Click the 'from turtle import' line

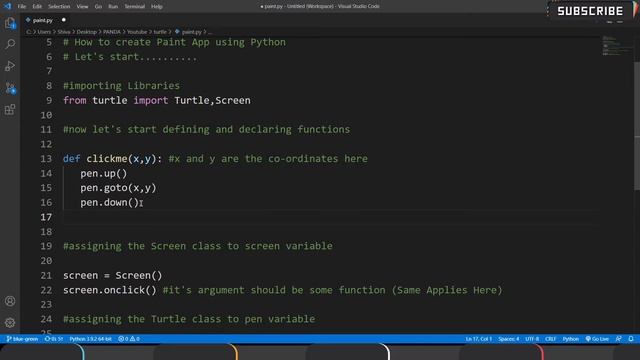(x=157, y=100)
